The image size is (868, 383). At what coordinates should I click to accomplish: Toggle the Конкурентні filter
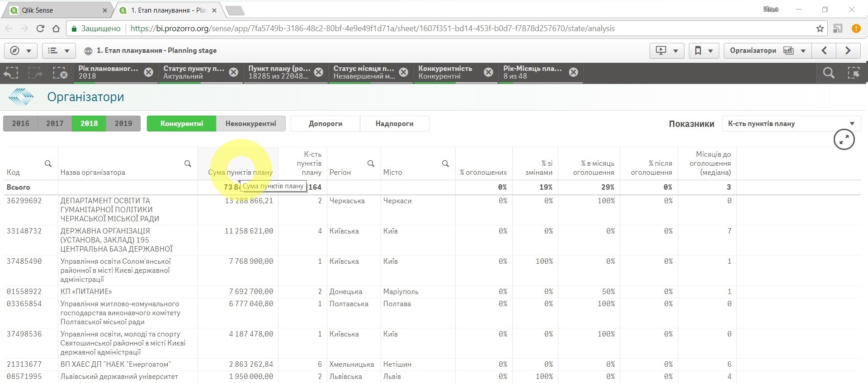181,123
